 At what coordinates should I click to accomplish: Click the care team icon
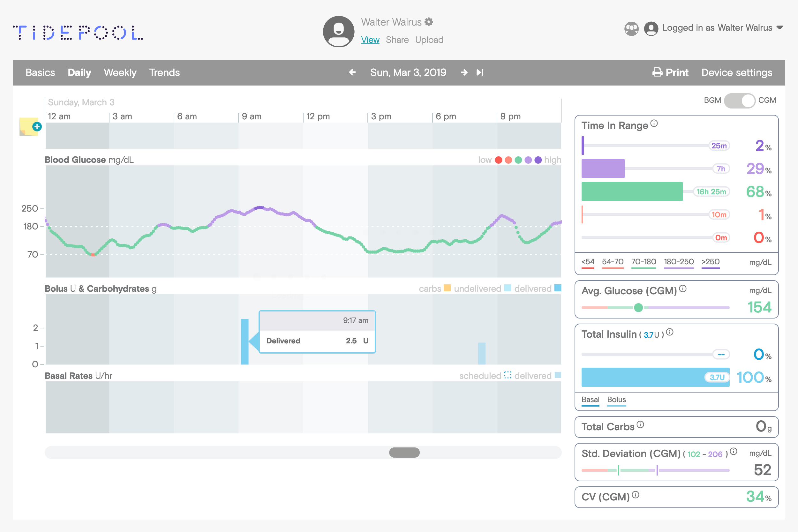click(x=631, y=28)
